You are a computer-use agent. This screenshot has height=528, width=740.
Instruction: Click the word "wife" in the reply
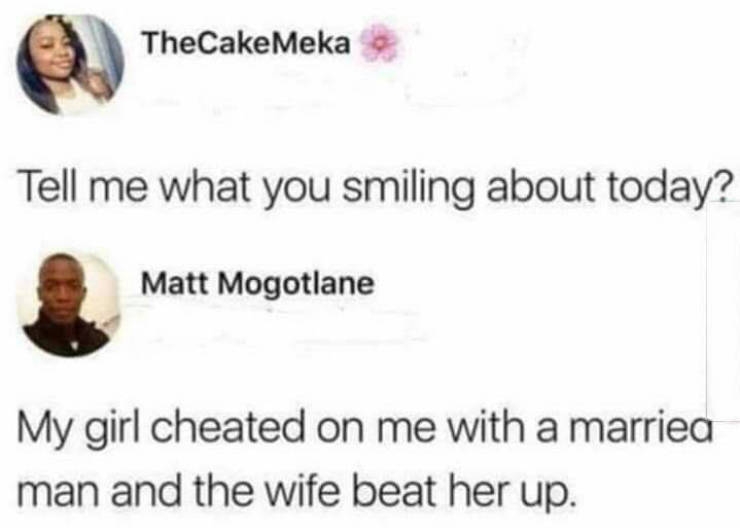pyautogui.click(x=306, y=491)
